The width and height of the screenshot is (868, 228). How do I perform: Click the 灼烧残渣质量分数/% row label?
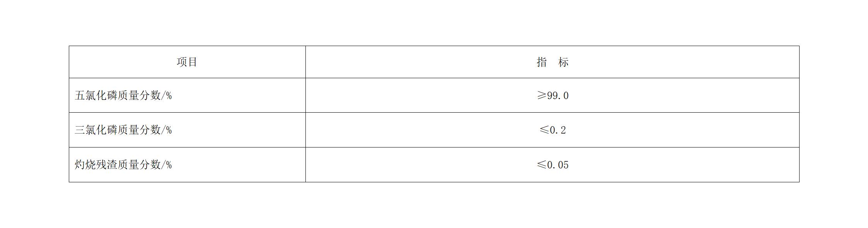[123, 165]
